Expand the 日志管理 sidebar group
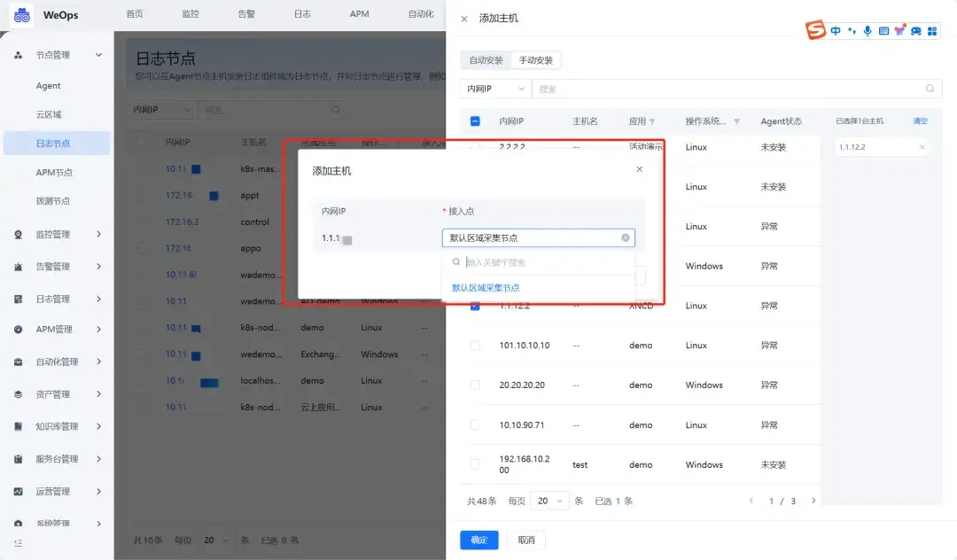957x560 pixels. (99, 299)
